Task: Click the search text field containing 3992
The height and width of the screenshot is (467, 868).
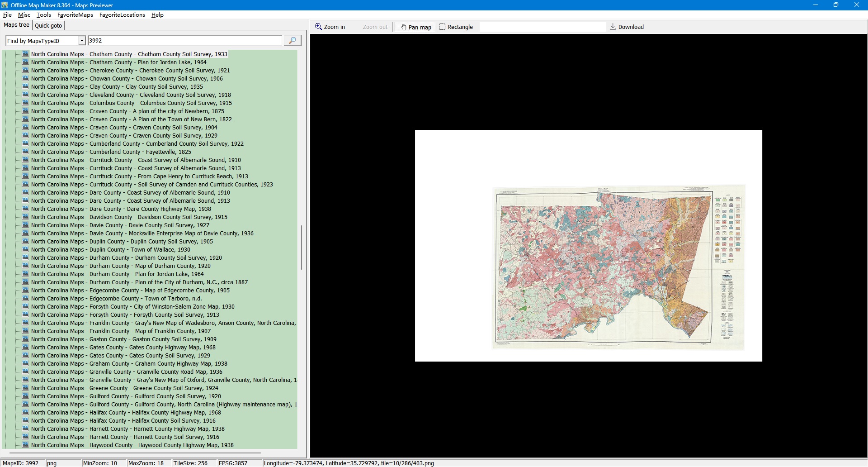Action: tap(184, 41)
